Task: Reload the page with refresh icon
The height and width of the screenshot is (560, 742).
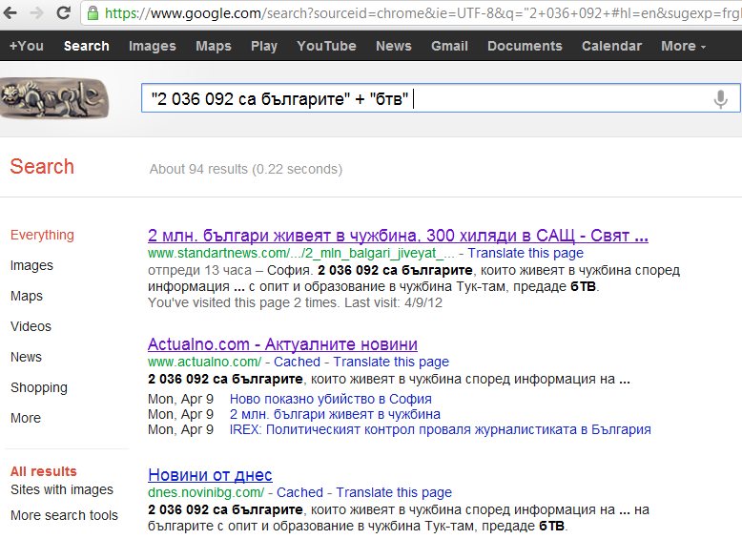Action: click(63, 13)
